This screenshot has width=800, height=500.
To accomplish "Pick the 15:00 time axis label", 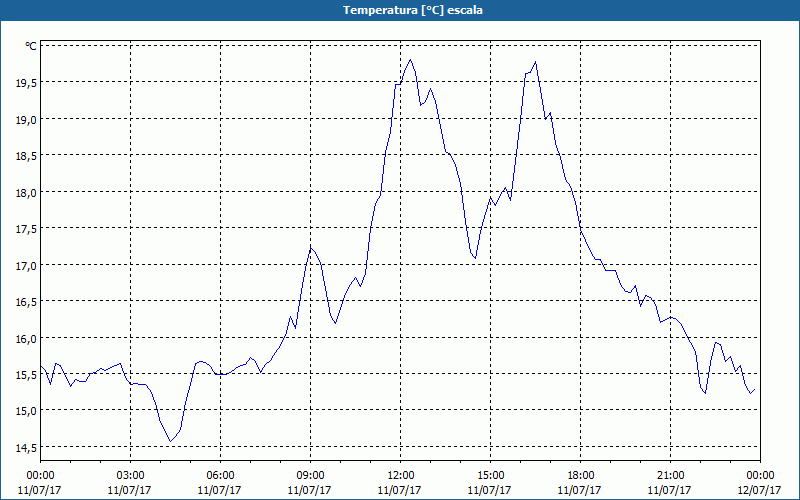I will [490, 476].
